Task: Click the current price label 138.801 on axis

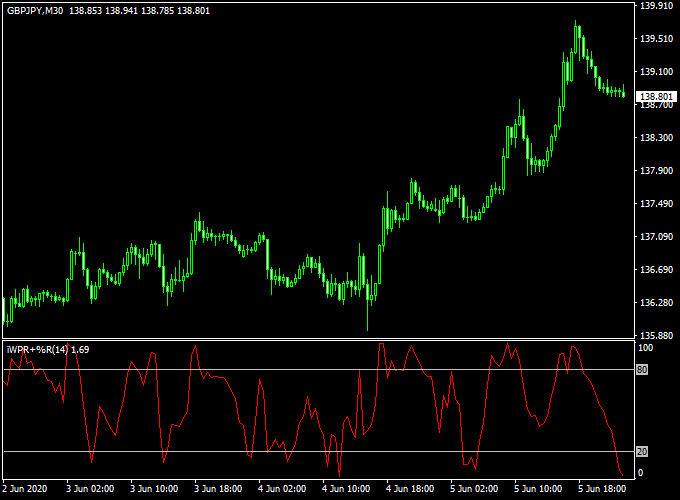Action: [656, 96]
